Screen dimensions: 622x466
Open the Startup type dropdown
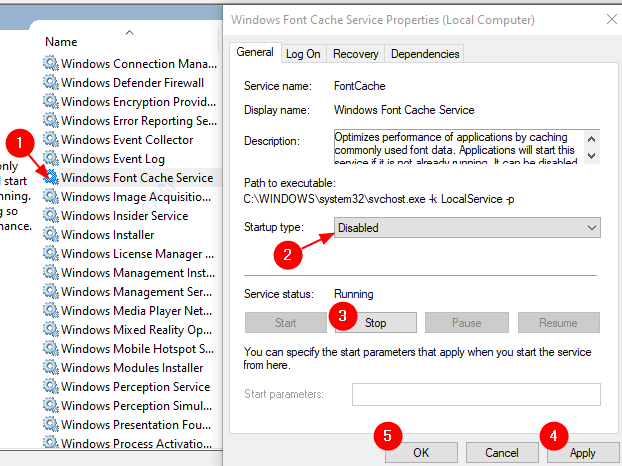467,228
